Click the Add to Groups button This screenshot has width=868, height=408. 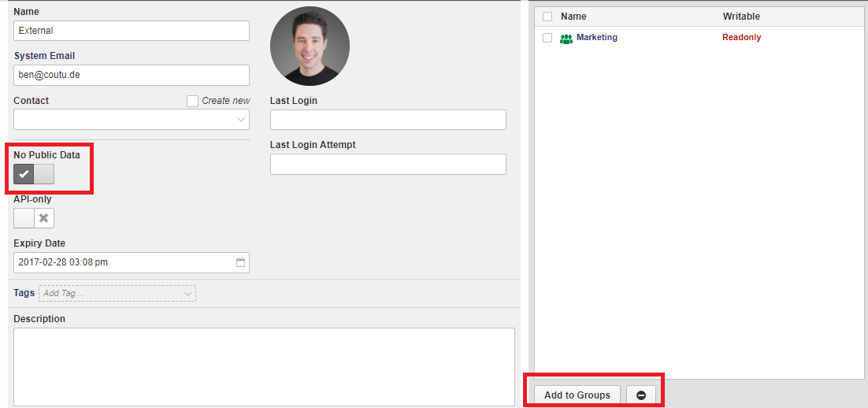pos(577,395)
